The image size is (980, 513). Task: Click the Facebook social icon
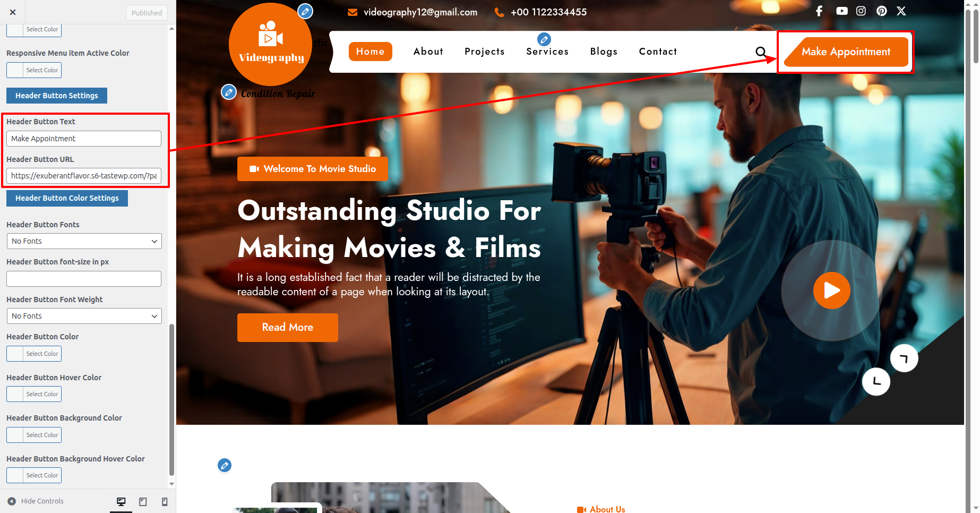(819, 11)
